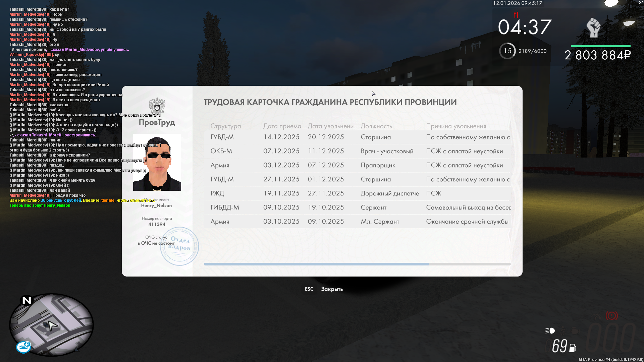
Task: Click the Структура column header
Action: (226, 126)
